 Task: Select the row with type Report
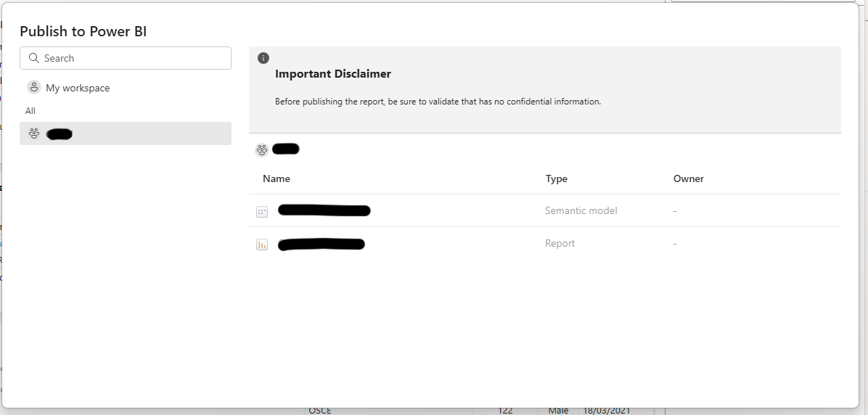tap(545, 244)
